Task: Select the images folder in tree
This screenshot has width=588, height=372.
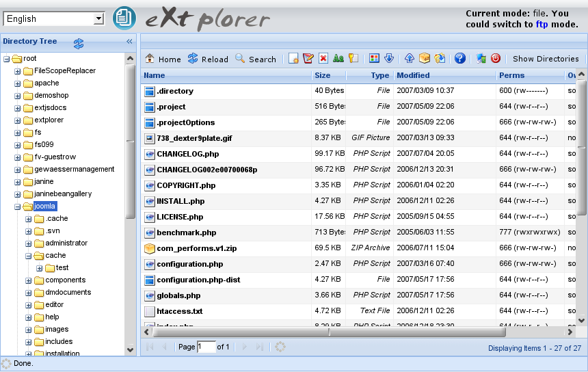Action: point(57,329)
